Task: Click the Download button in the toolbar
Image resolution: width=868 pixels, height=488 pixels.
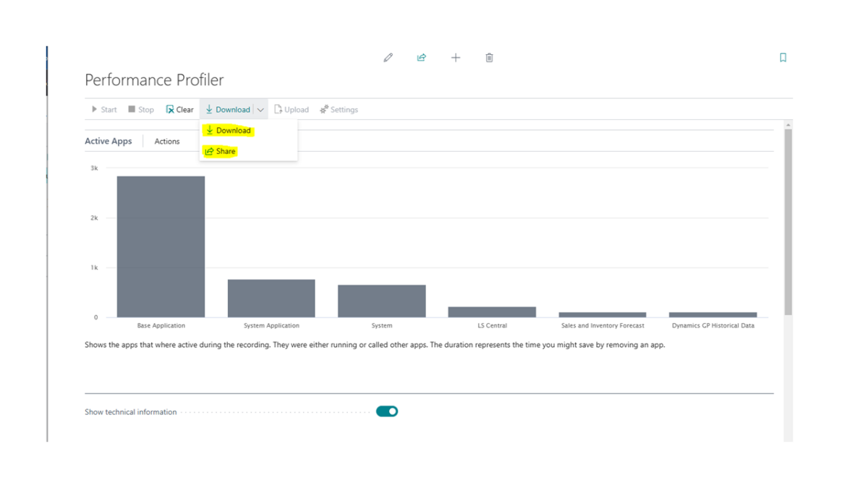Action: click(x=231, y=109)
